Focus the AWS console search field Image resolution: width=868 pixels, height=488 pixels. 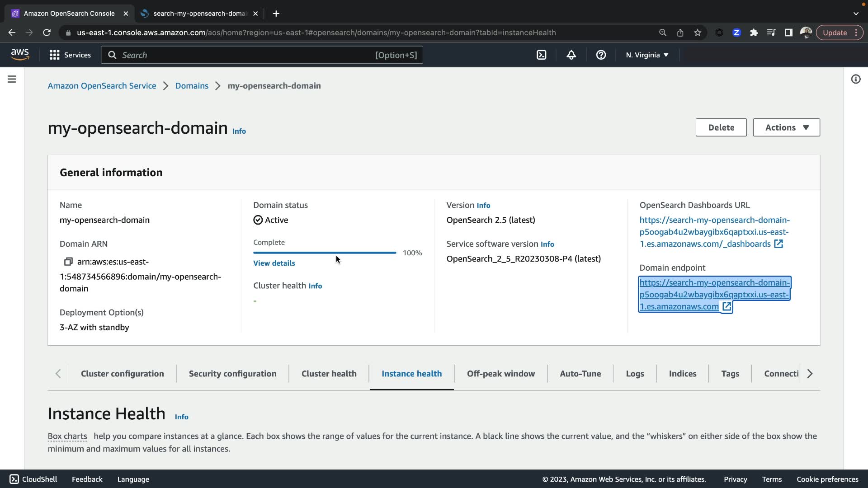pos(262,55)
